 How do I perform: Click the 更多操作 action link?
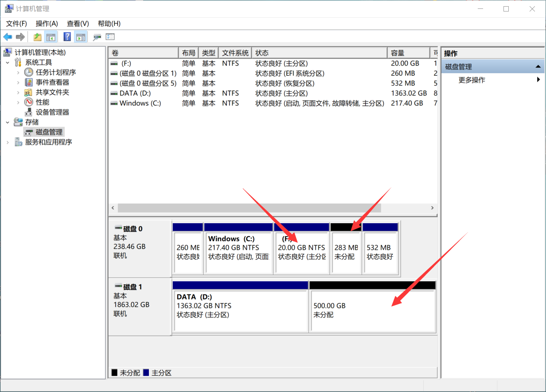pyautogui.click(x=472, y=80)
